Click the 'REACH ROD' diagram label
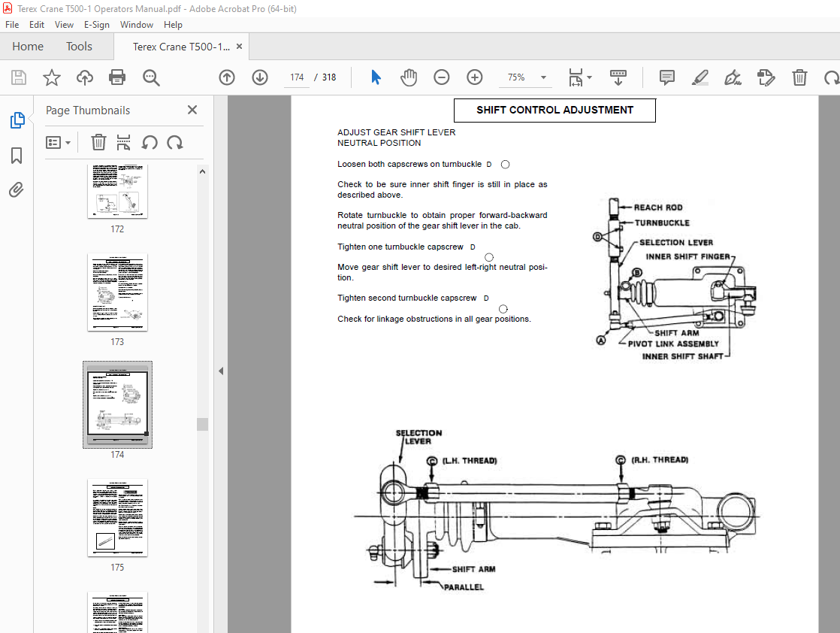 [658, 207]
